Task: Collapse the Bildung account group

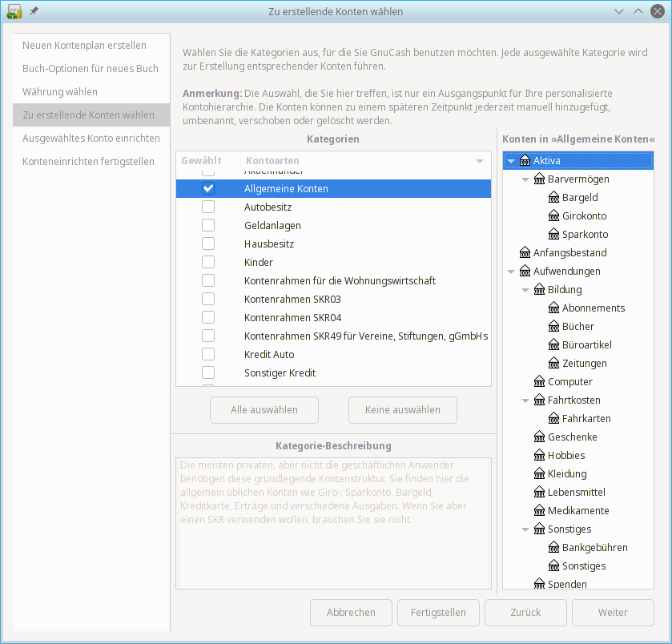Action: click(525, 290)
